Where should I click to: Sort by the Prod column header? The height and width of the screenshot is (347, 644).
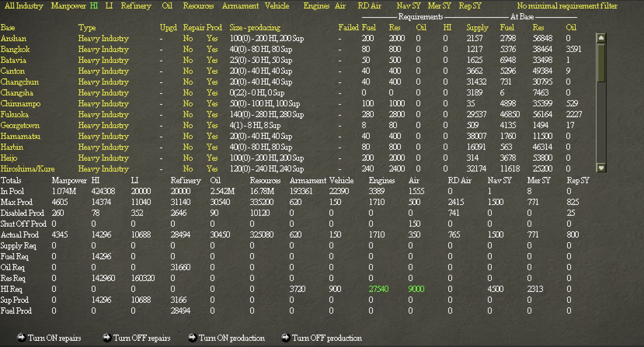214,28
